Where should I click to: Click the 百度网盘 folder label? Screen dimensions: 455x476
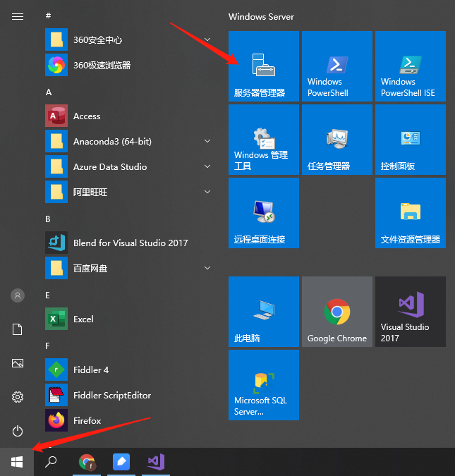click(x=90, y=269)
